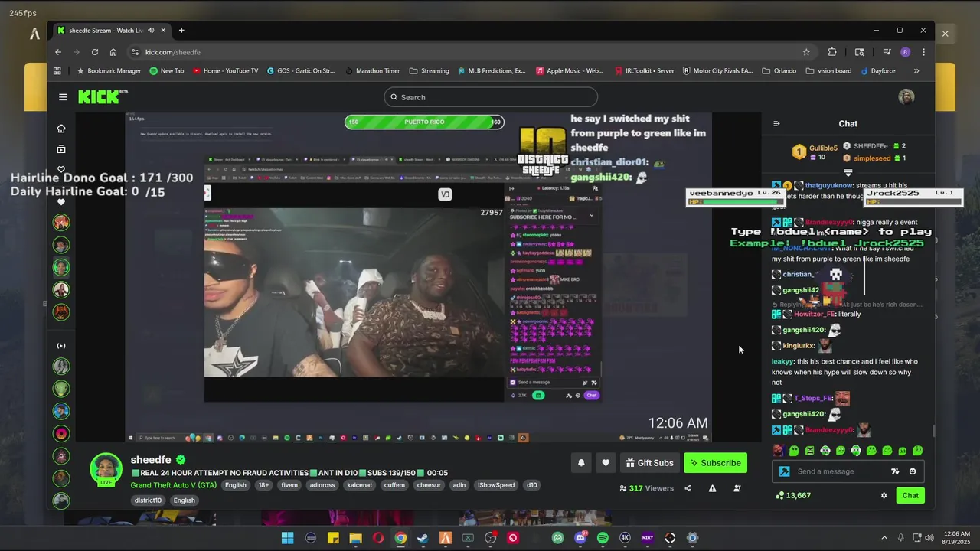Open sheedfe's live profile avatar
980x551 pixels.
click(x=106, y=469)
